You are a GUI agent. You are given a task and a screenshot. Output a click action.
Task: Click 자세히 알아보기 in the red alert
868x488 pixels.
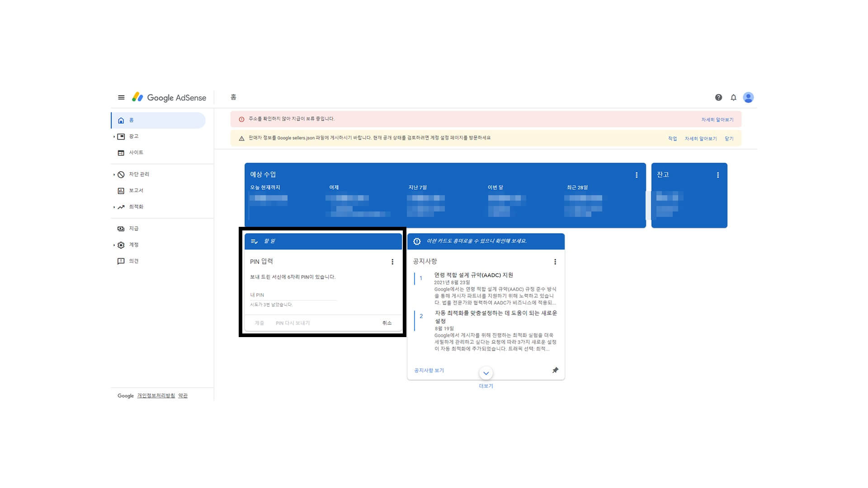point(717,120)
